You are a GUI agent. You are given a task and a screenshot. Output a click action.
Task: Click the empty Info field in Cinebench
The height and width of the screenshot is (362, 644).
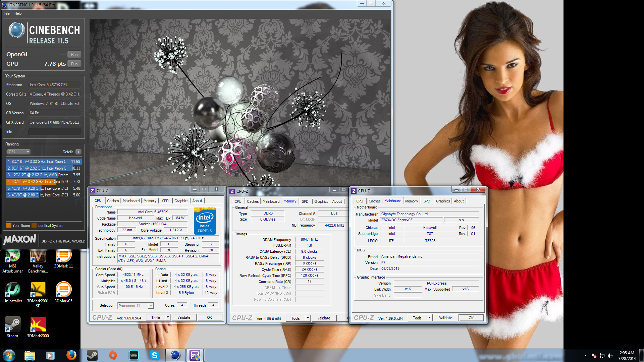(55, 132)
